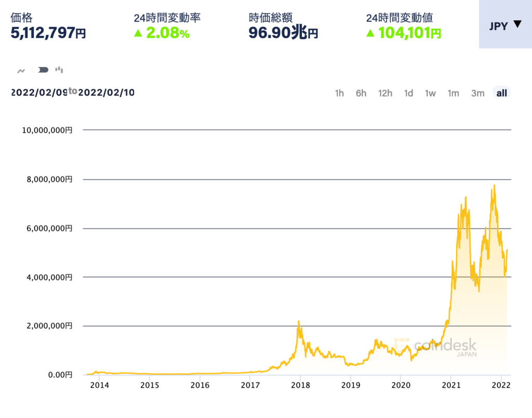Click the 2021 year axis label
532x418 pixels.
click(451, 385)
